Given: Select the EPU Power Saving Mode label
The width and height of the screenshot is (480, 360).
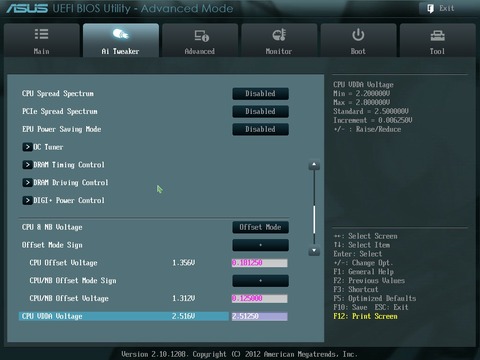Looking at the screenshot, I should coord(61,129).
